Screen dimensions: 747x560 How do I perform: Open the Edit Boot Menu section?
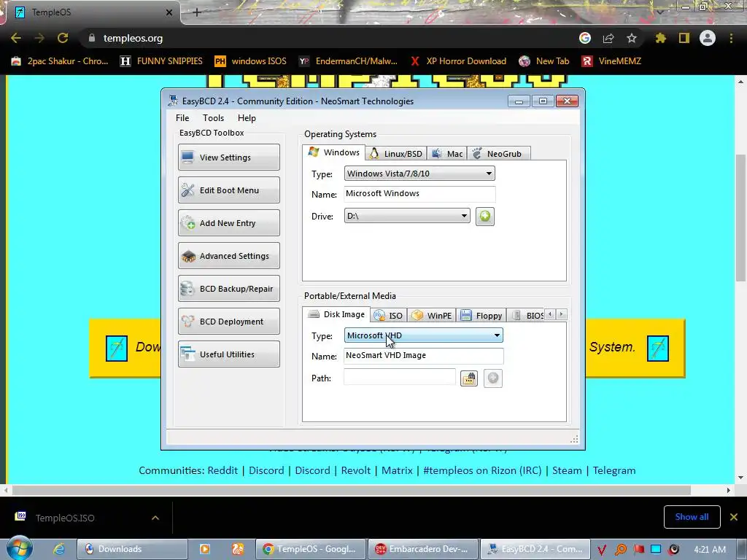pos(228,190)
